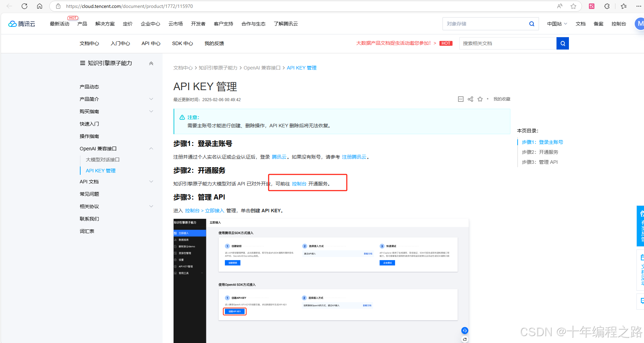Collapse the 知识引擎原子能力 sidebar chevron
Image resolution: width=644 pixels, height=343 pixels.
(x=151, y=63)
